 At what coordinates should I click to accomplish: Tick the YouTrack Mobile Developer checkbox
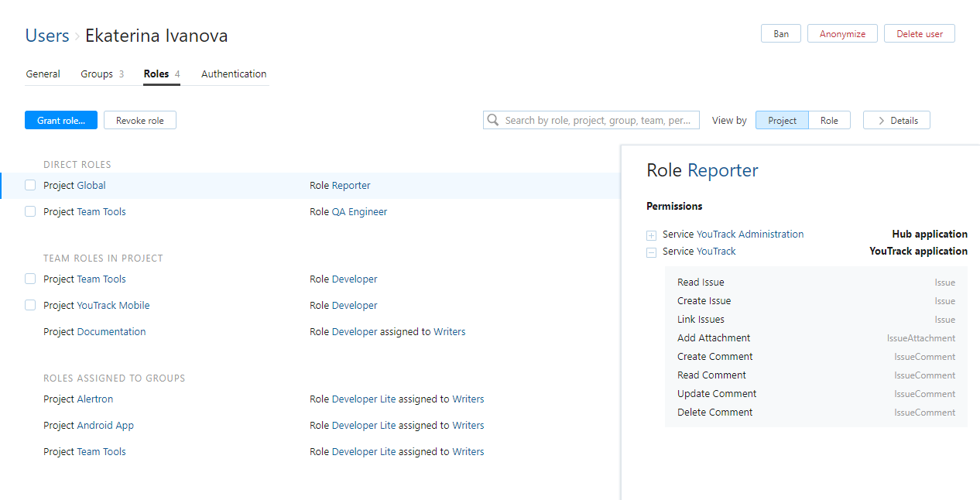[x=30, y=306]
